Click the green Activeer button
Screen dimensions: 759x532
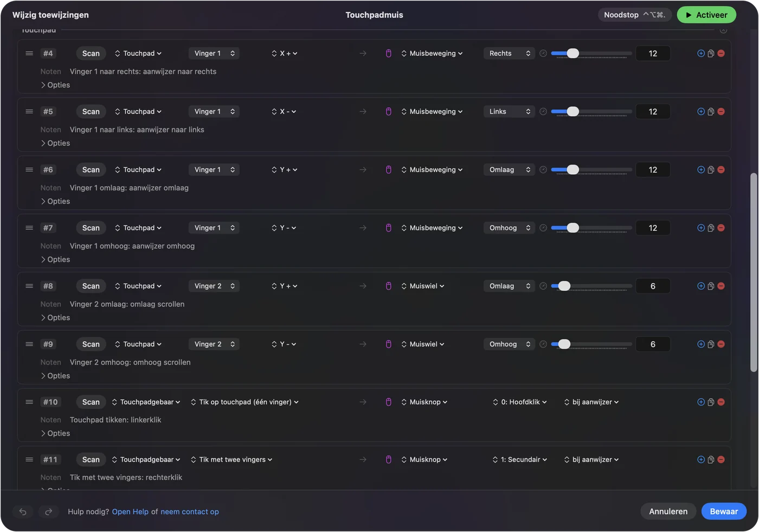point(706,15)
